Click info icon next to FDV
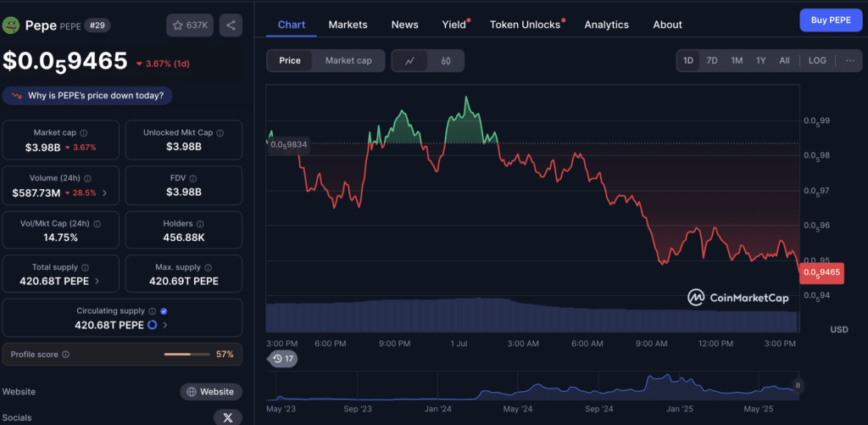The width and height of the screenshot is (868, 425). tap(192, 178)
